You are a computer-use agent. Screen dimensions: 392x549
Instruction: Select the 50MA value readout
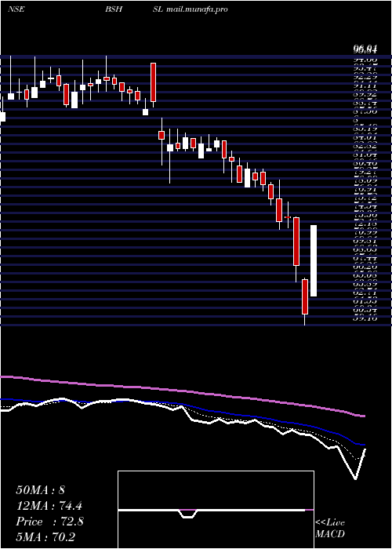point(41,489)
